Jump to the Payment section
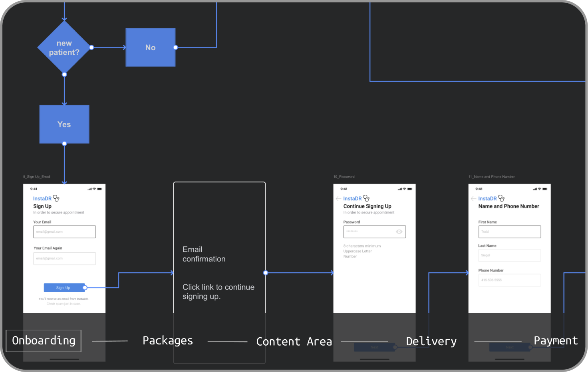This screenshot has width=588, height=372. (x=556, y=340)
